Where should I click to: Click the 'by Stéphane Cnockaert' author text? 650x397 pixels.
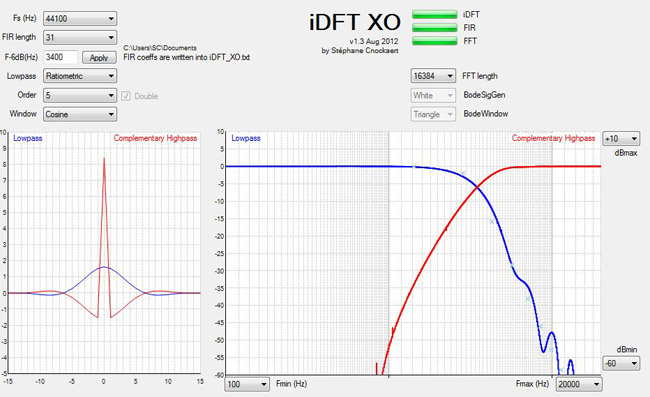pos(360,51)
